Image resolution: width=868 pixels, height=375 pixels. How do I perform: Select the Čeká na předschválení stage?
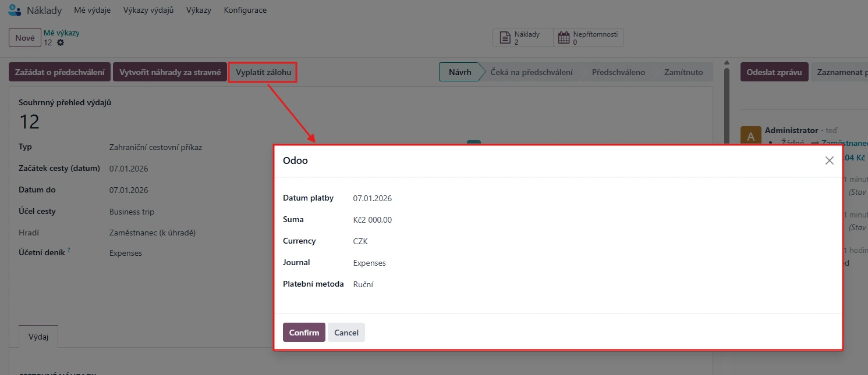coord(532,73)
